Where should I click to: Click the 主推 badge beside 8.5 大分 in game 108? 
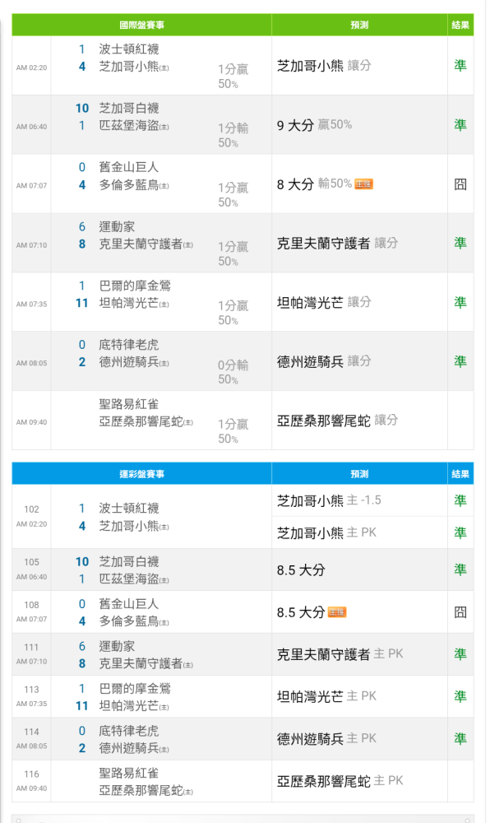[337, 612]
